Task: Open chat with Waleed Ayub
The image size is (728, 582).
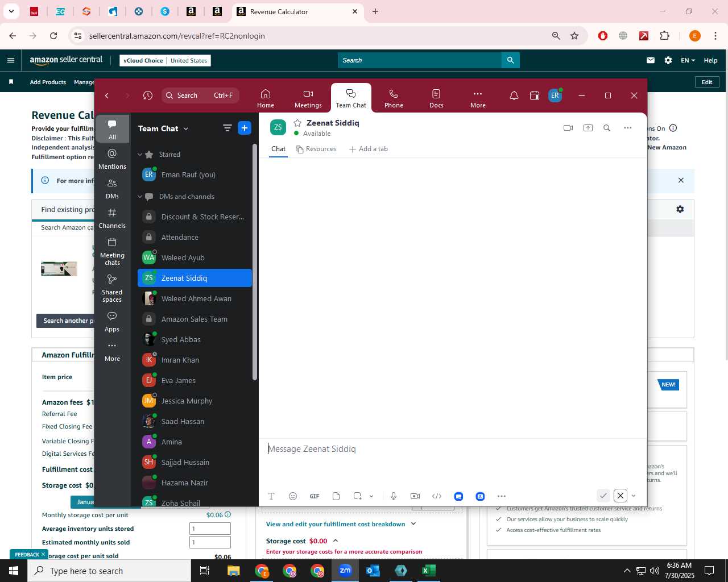Action: coord(195,257)
